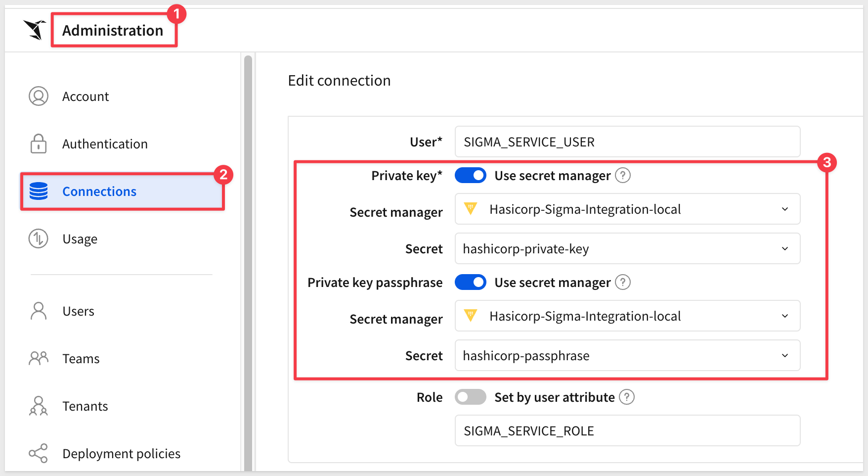Expand Private key Secret manager dropdown
868x476 pixels.
coord(627,209)
